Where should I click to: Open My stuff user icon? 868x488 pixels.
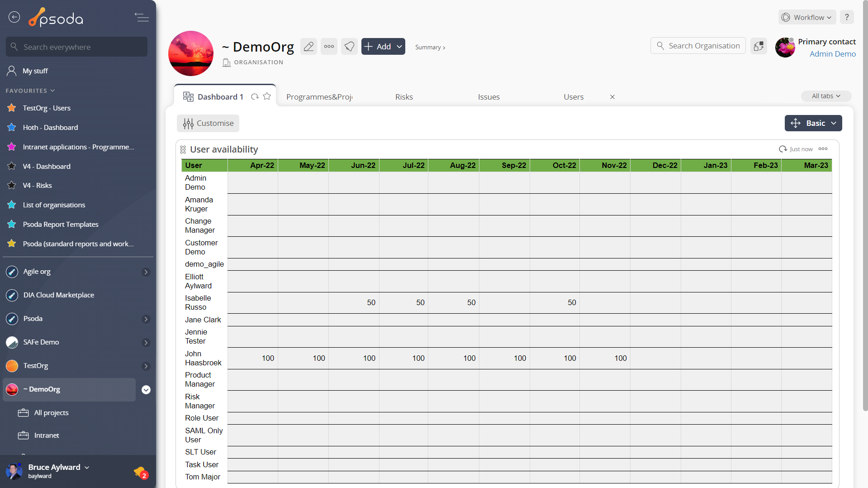tap(12, 71)
